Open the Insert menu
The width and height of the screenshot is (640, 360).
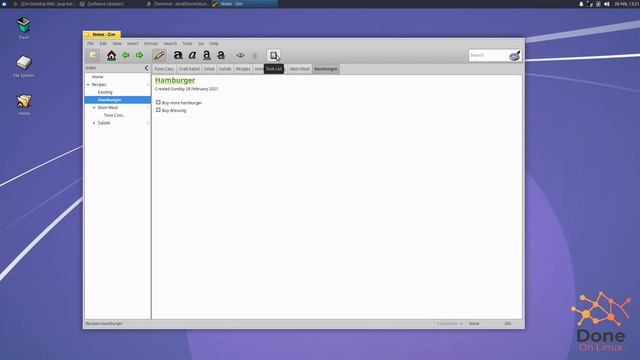133,43
